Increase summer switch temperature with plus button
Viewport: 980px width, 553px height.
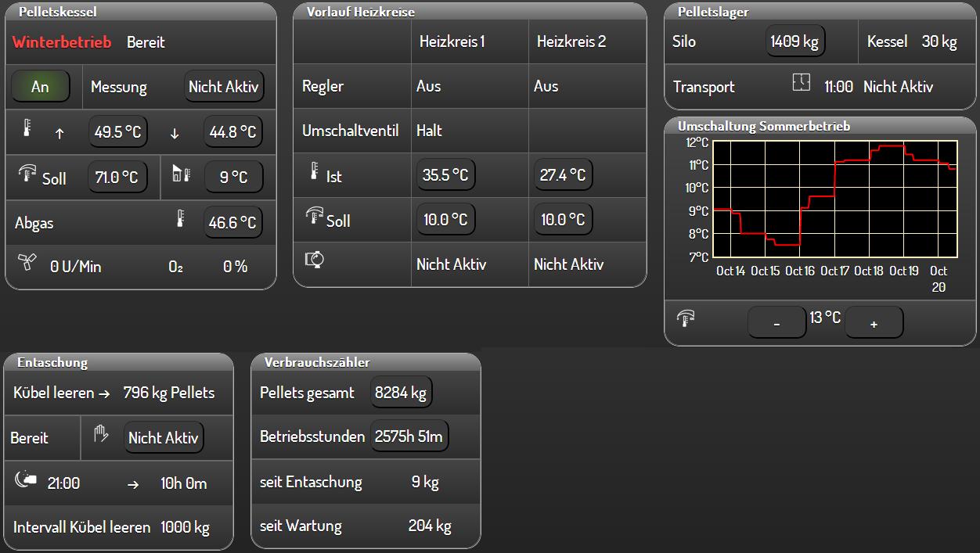tap(874, 323)
